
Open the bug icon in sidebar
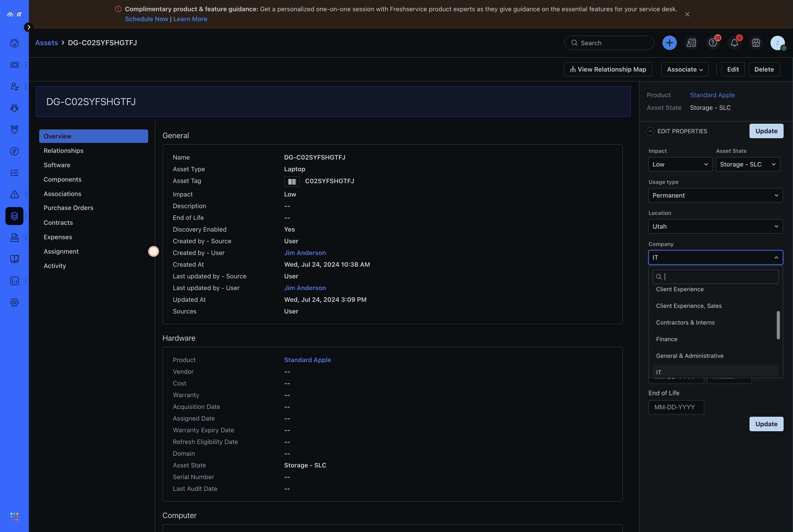14,108
